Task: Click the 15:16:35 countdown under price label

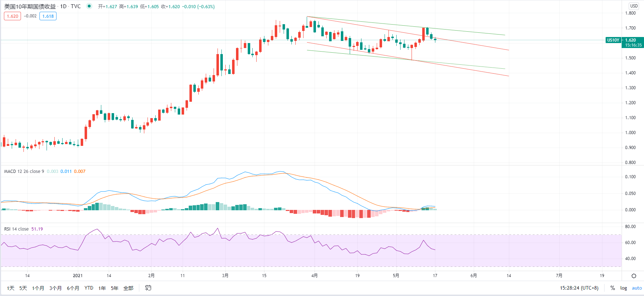Action: tap(633, 45)
